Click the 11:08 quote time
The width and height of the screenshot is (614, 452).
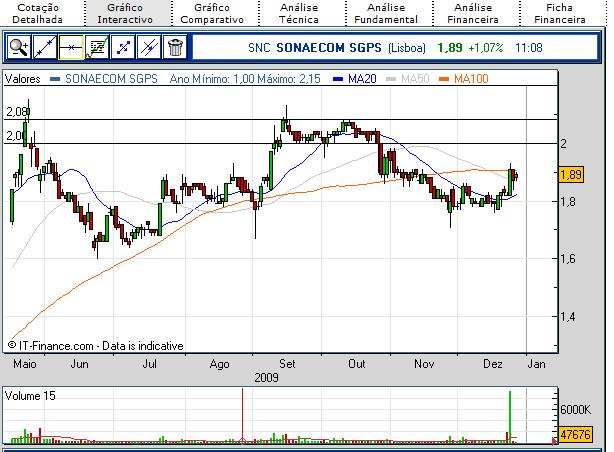529,48
